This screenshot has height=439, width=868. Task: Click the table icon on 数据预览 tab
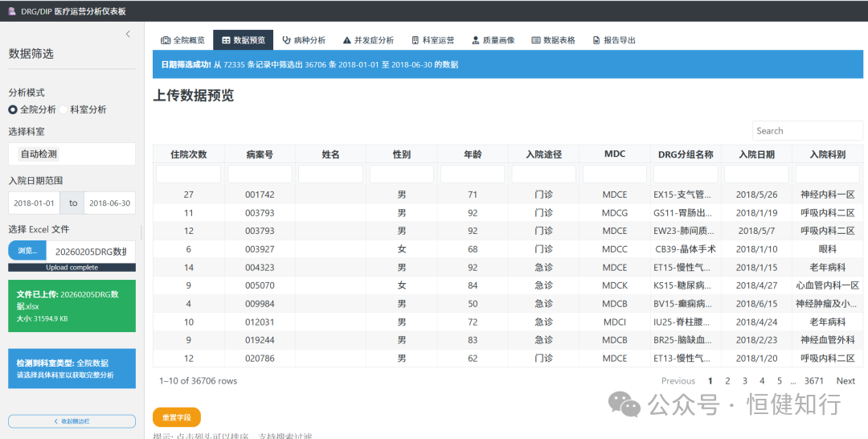[226, 40]
